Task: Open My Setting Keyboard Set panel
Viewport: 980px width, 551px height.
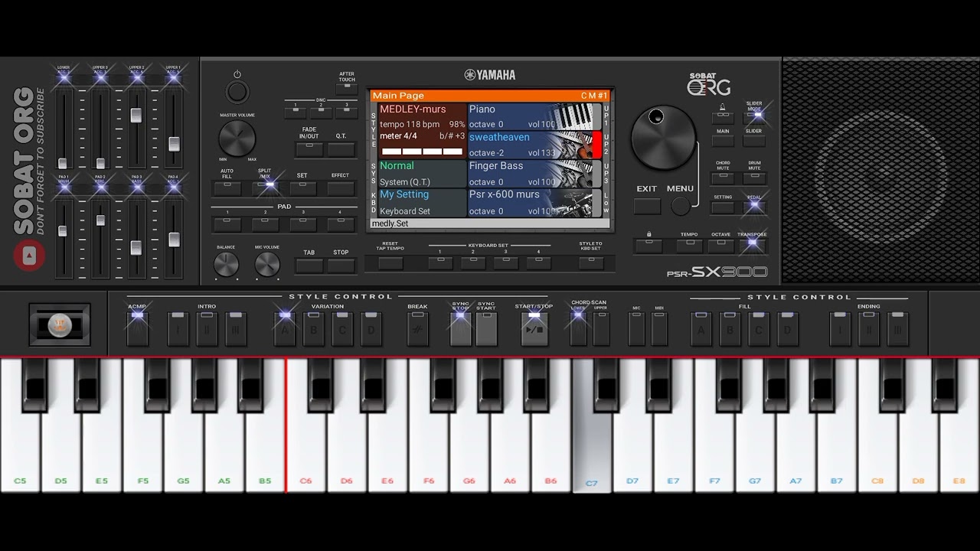Action: [x=423, y=203]
